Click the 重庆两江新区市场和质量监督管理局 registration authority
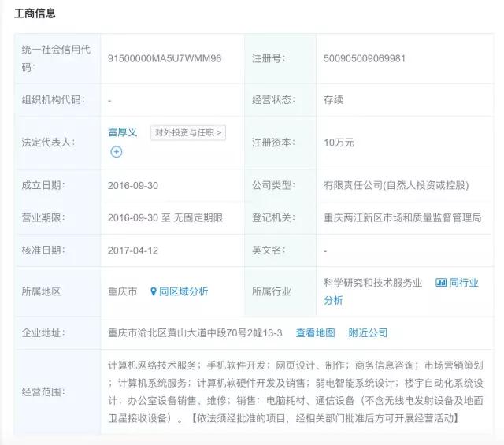Image resolution: width=504 pixels, height=445 pixels. 402,218
